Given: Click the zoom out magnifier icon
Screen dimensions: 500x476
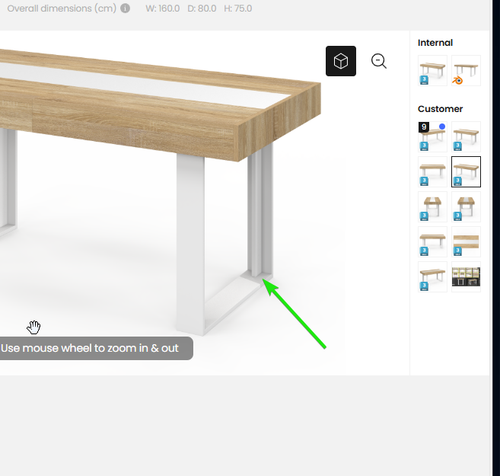Looking at the screenshot, I should pos(379,61).
